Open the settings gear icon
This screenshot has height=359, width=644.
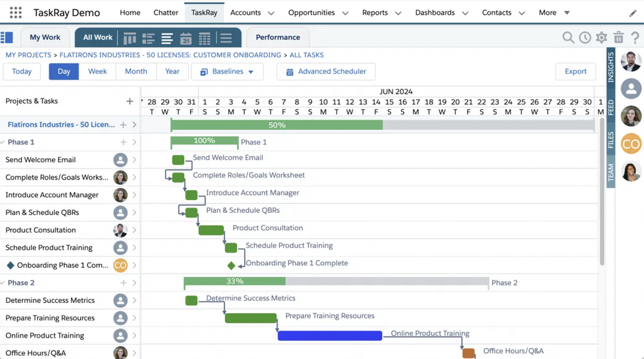pyautogui.click(x=601, y=38)
